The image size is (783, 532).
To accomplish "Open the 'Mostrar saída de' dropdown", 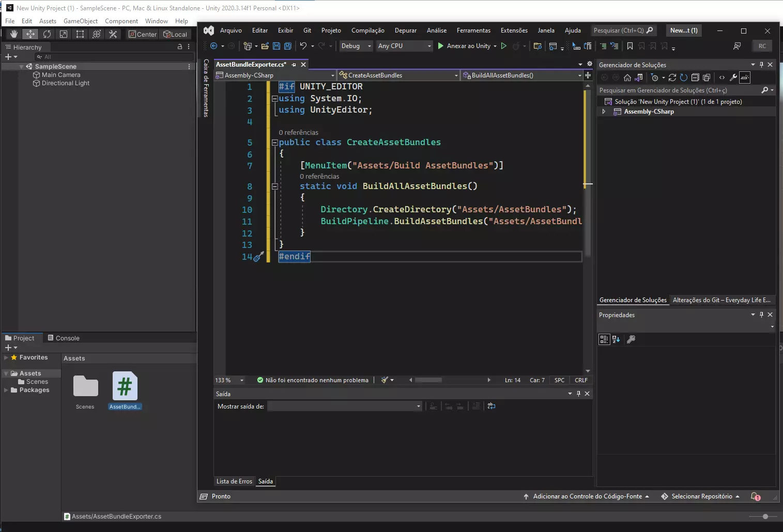I will [x=345, y=406].
